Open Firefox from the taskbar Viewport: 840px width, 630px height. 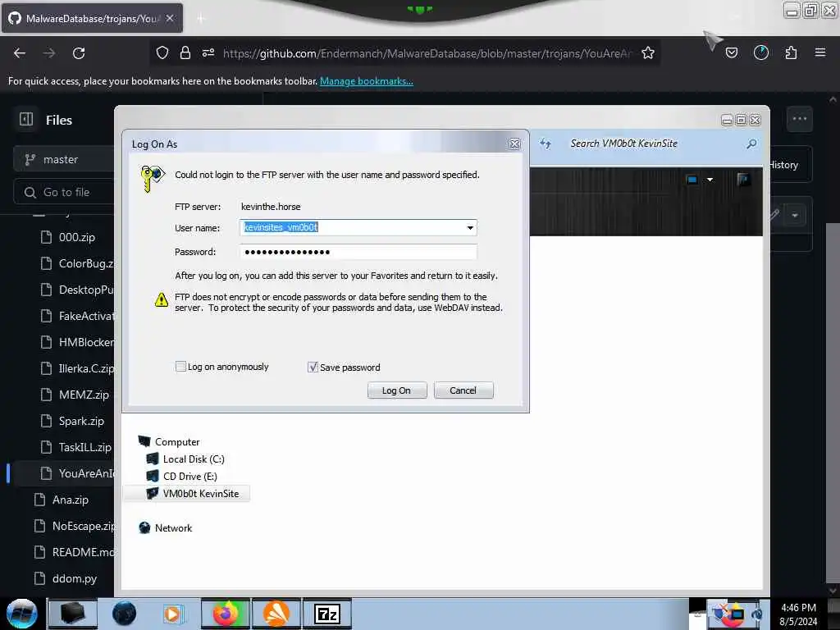point(226,614)
